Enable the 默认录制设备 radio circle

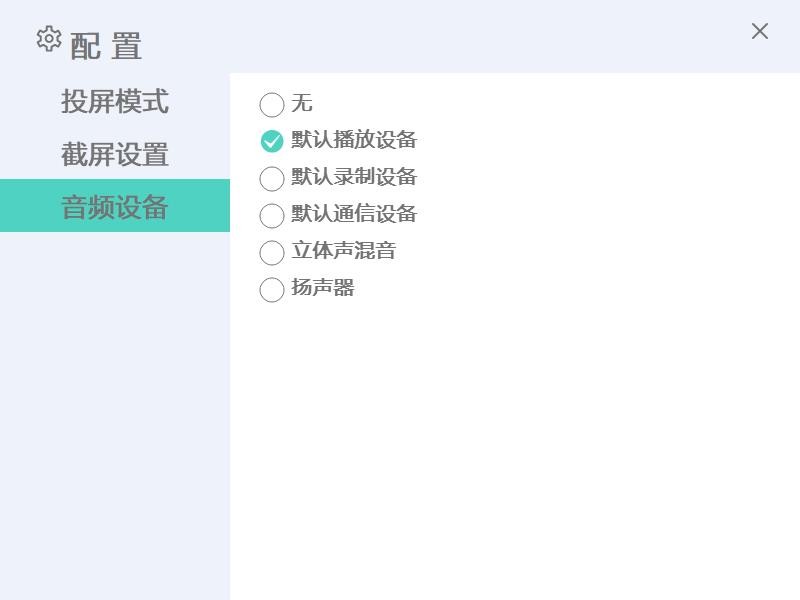tap(272, 178)
